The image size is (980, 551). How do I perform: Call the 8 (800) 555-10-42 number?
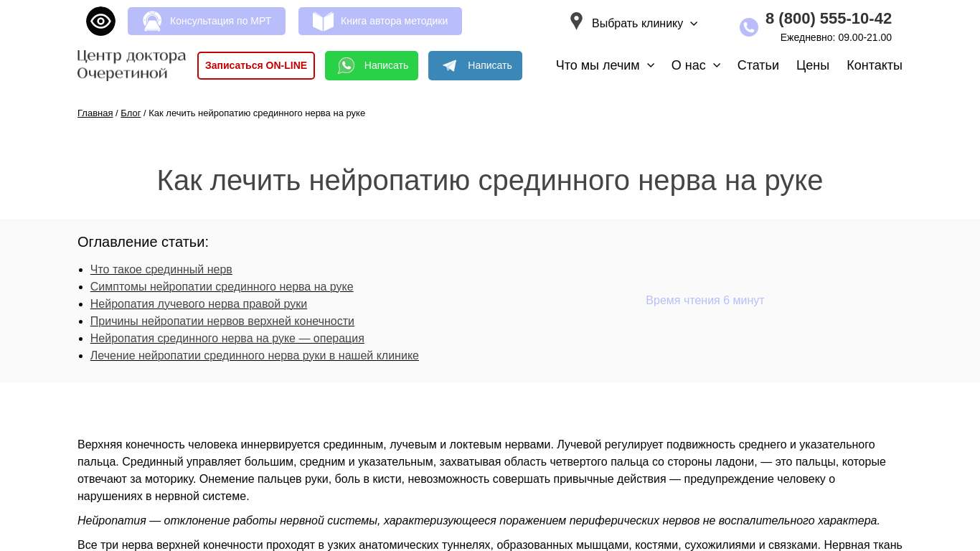coord(828,19)
